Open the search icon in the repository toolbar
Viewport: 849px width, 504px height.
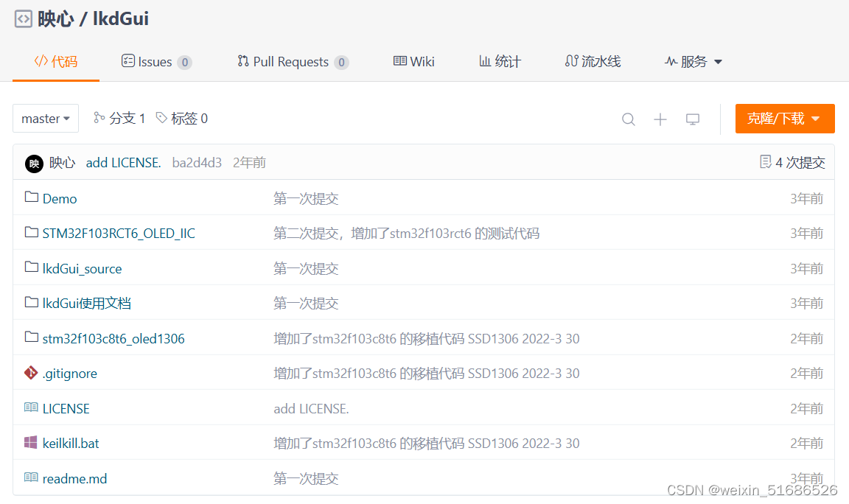(x=628, y=119)
